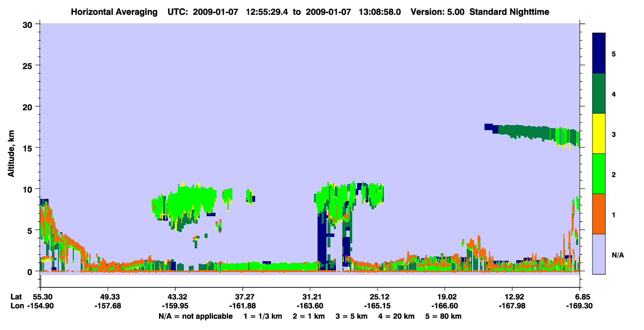Click the 30 km altitude tick label
644x330 pixels.
pyautogui.click(x=29, y=24)
